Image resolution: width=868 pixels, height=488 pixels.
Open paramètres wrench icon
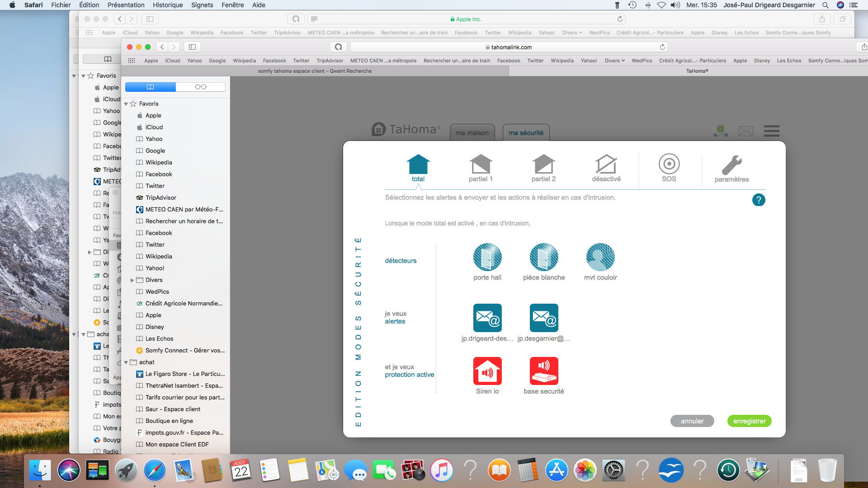(731, 165)
